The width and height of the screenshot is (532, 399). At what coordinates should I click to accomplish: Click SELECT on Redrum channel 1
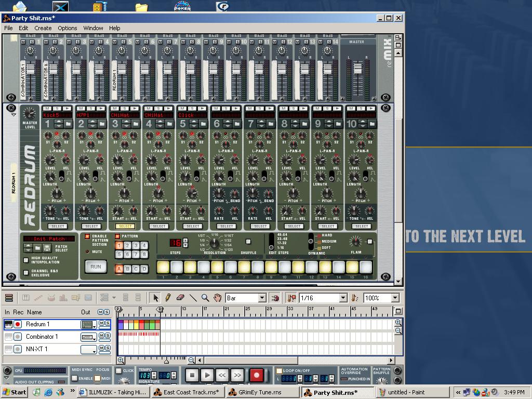click(x=58, y=227)
